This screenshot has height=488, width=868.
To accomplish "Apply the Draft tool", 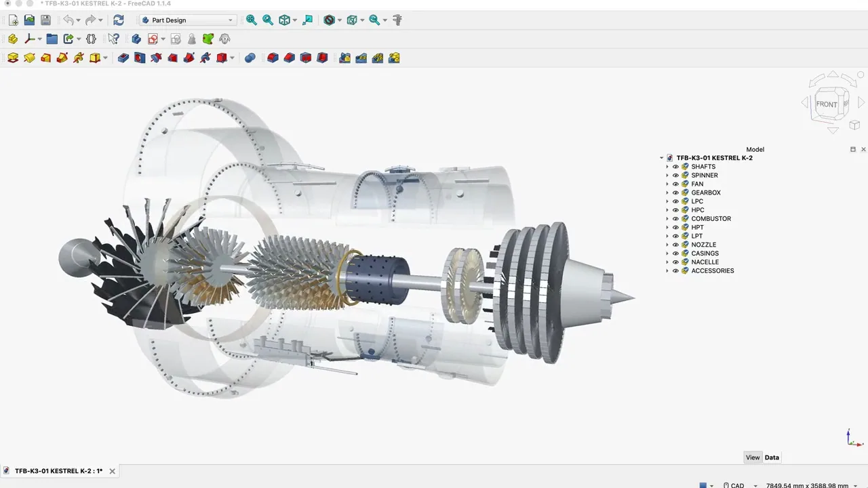I will click(306, 58).
